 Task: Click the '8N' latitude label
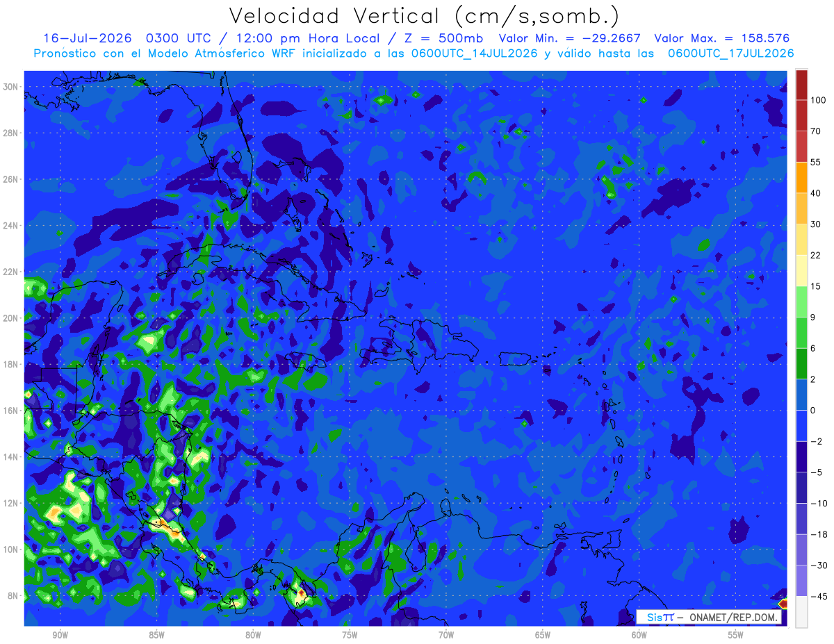click(15, 595)
